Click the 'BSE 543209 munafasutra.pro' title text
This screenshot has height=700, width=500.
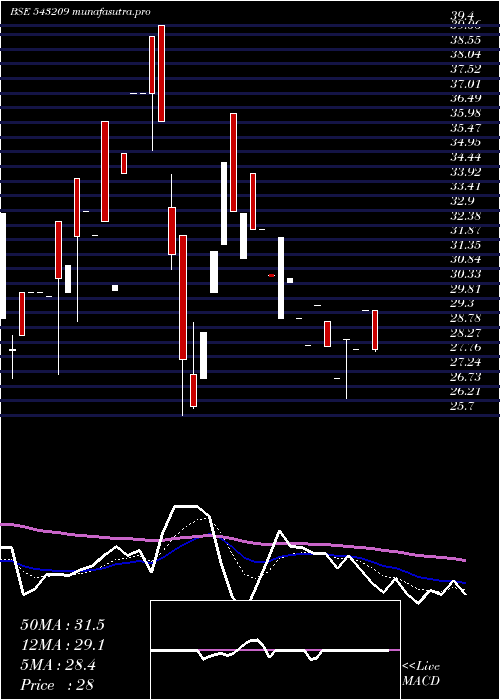pos(80,12)
